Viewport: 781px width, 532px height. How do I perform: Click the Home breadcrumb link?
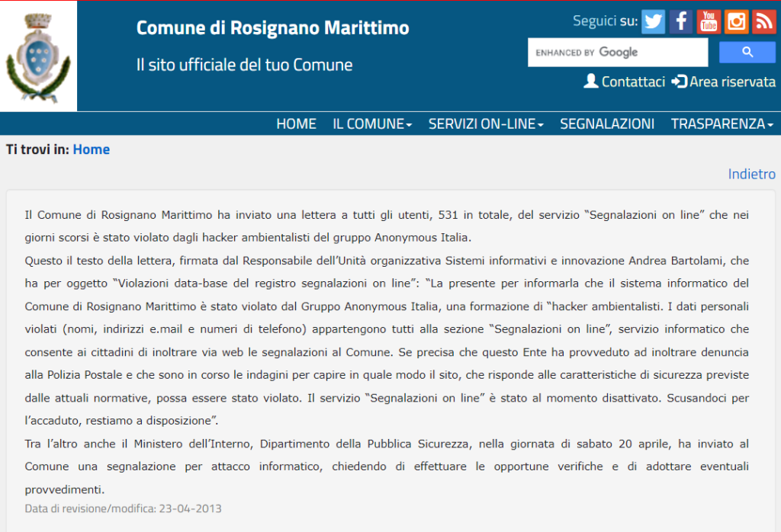coord(92,149)
